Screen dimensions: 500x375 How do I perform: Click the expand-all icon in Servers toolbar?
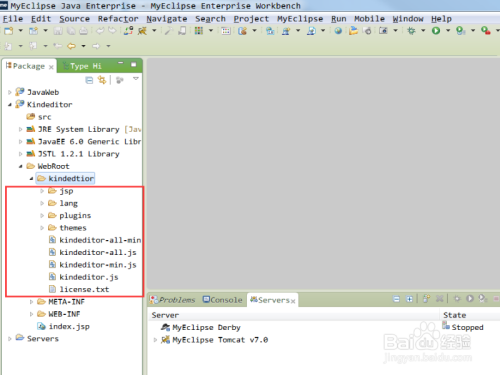[x=409, y=299]
